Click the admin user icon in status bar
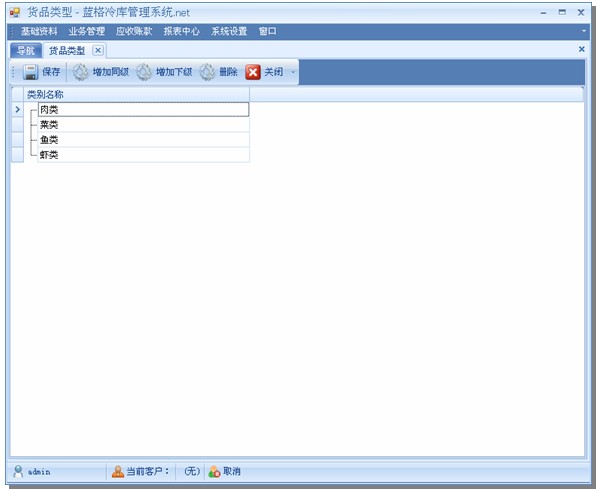This screenshot has height=490, width=597. (x=18, y=471)
